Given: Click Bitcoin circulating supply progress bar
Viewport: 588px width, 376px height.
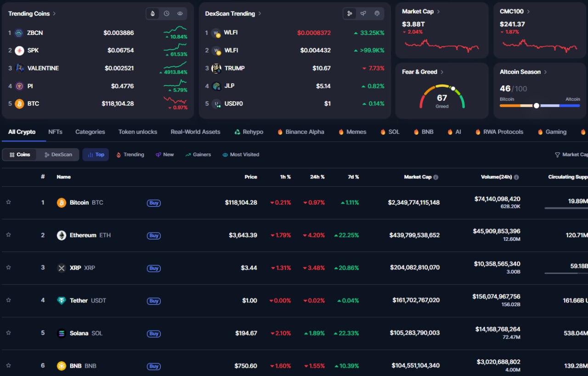Looking at the screenshot, I should [566, 208].
